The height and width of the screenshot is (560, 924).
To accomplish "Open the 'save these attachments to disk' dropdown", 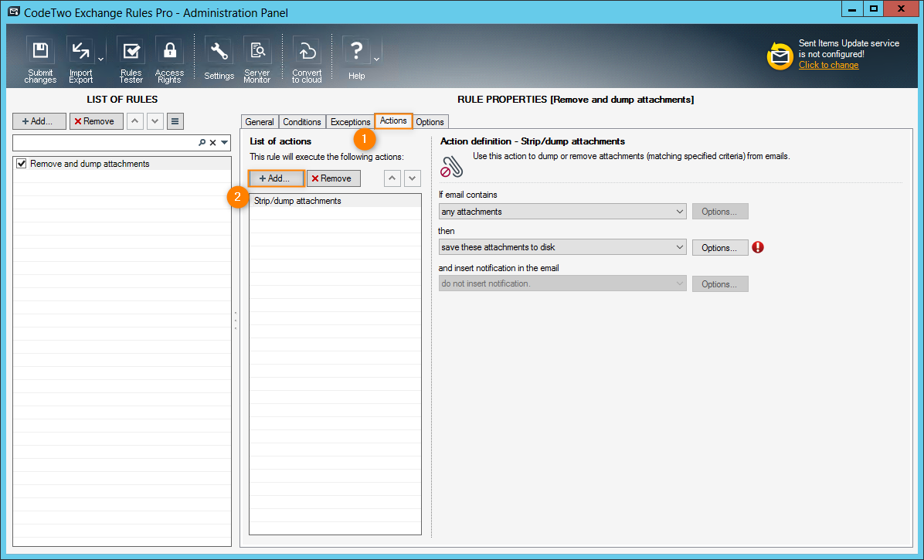I will pyautogui.click(x=562, y=247).
